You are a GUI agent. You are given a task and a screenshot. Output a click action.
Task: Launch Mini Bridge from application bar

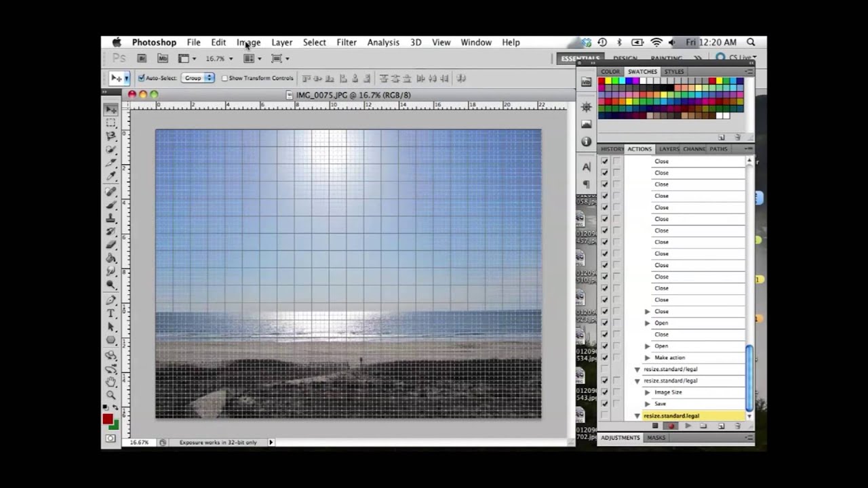coord(162,58)
